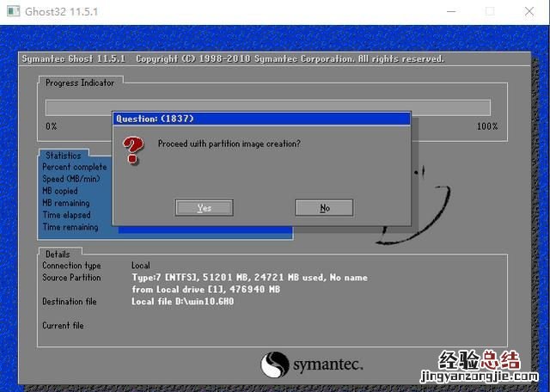The width and height of the screenshot is (550, 392).
Task: Click the Source Partition Type:7 NTFS line
Action: (x=249, y=278)
